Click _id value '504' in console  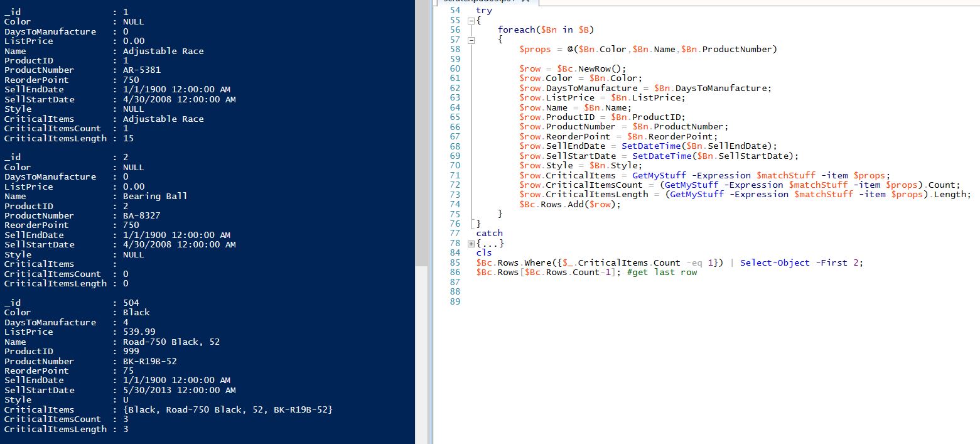pos(131,303)
